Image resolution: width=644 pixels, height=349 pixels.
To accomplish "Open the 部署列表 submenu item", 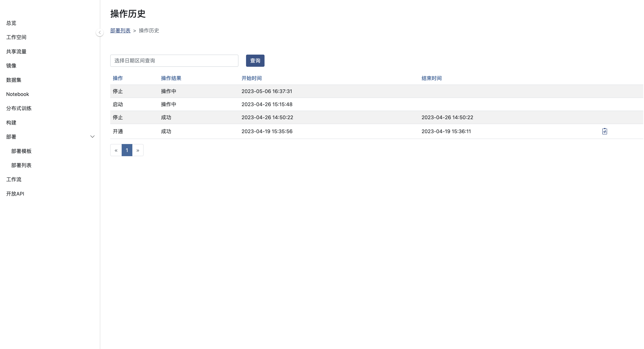I will [21, 165].
